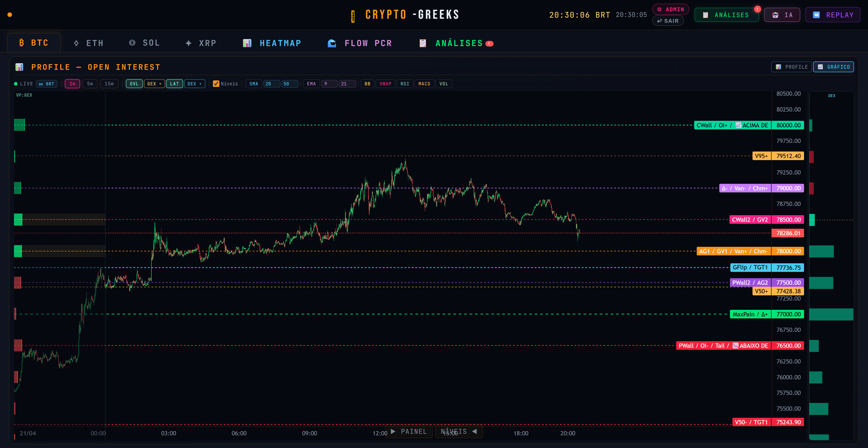Screen dimensions: 868x448
Task: Click the green GEX profile bar at 80000
Action: pos(19,125)
